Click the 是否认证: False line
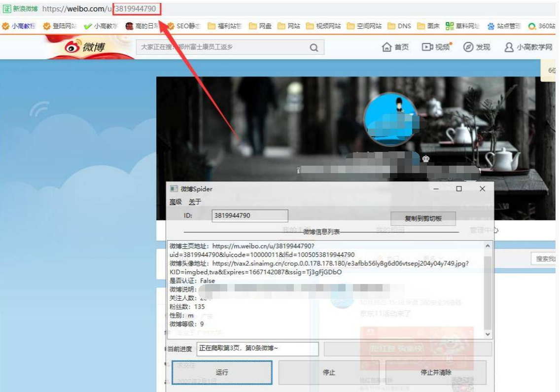Image resolution: width=560 pixels, height=392 pixels. (x=192, y=281)
